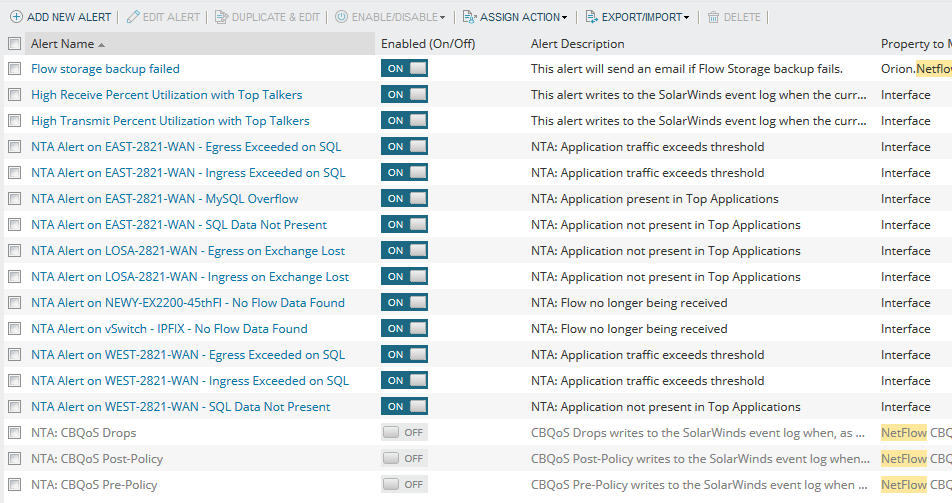The height and width of the screenshot is (503, 952).
Task: Click the Duplicate & Edit icon
Action: tap(221, 17)
